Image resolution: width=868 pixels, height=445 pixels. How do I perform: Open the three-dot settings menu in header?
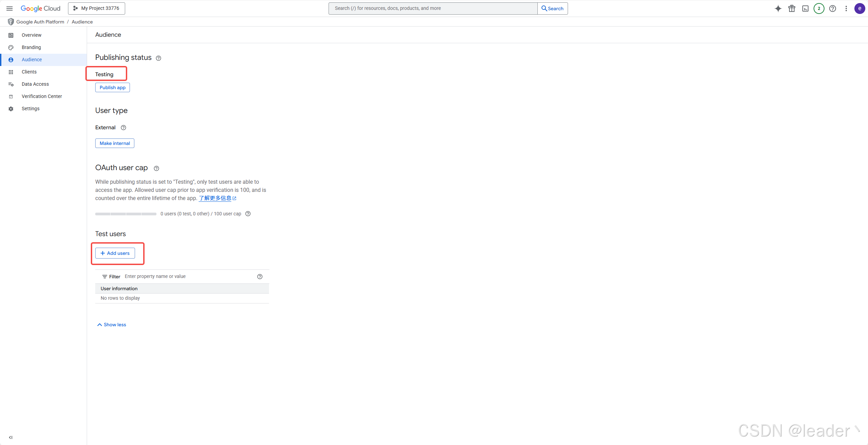pos(846,9)
